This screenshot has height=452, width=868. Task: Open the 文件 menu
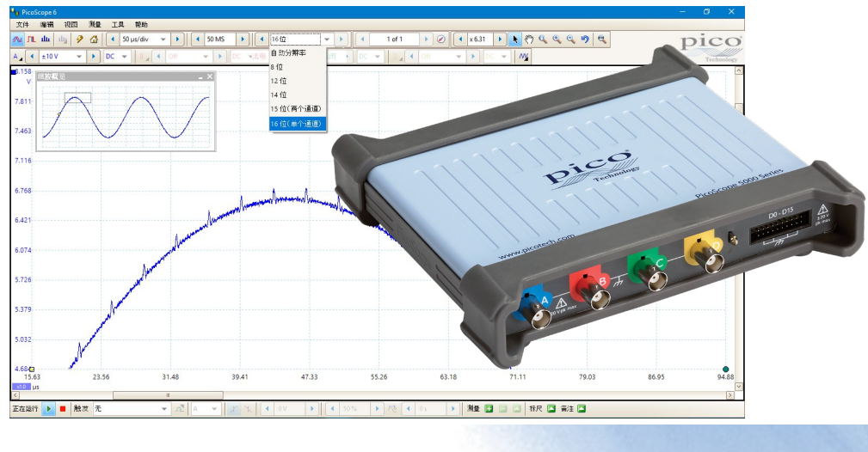(22, 25)
